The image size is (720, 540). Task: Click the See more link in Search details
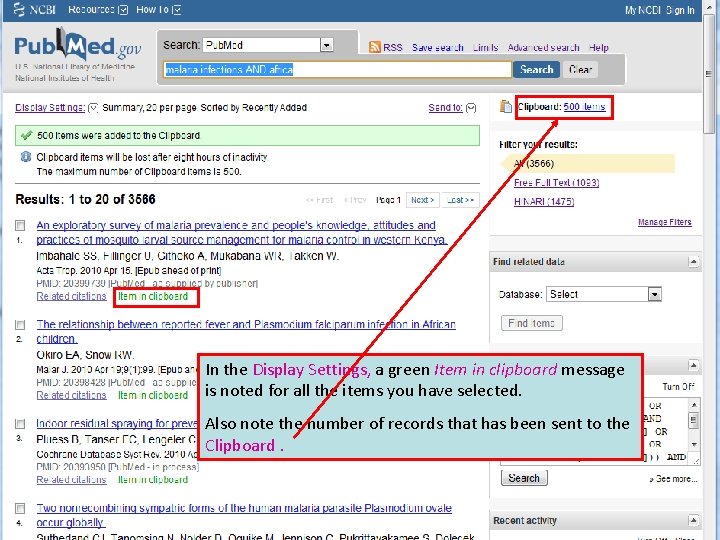coord(674,479)
